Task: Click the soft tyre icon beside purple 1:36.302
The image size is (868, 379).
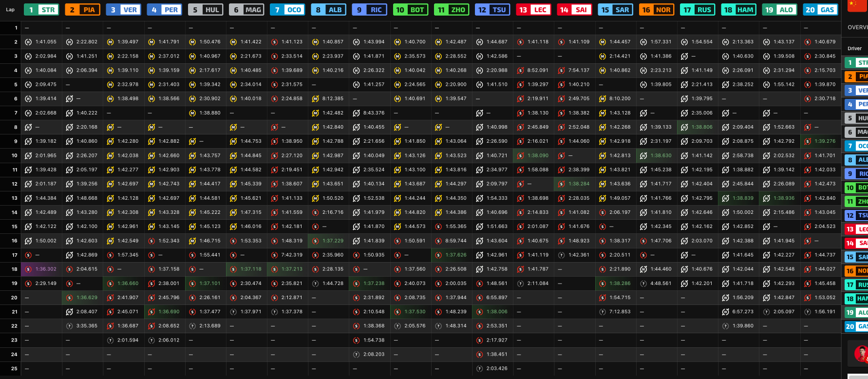Action: click(28, 269)
